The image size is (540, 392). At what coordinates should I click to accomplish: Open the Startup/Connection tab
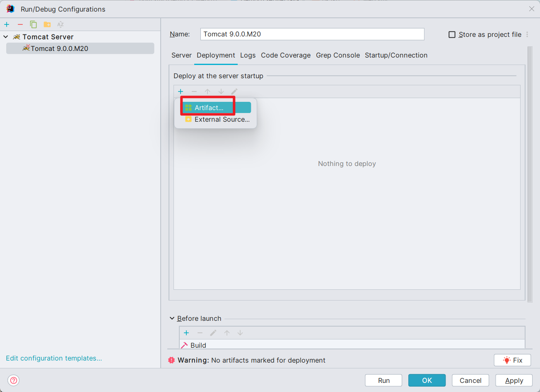[396, 55]
